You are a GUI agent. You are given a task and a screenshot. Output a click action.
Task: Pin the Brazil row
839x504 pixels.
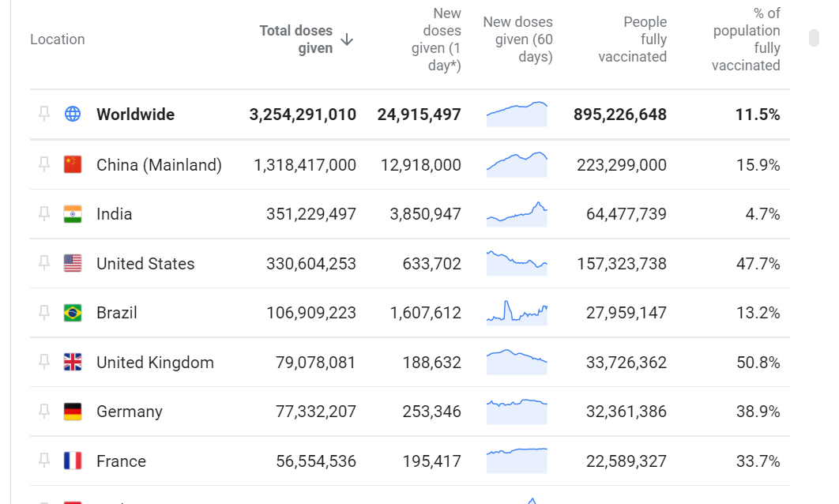pos(44,313)
